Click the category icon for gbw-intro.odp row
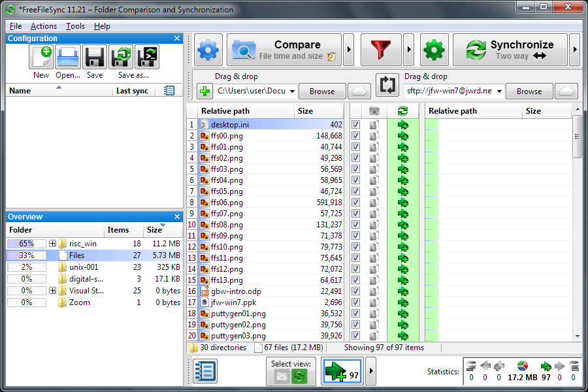The width and height of the screenshot is (588, 392). click(374, 291)
